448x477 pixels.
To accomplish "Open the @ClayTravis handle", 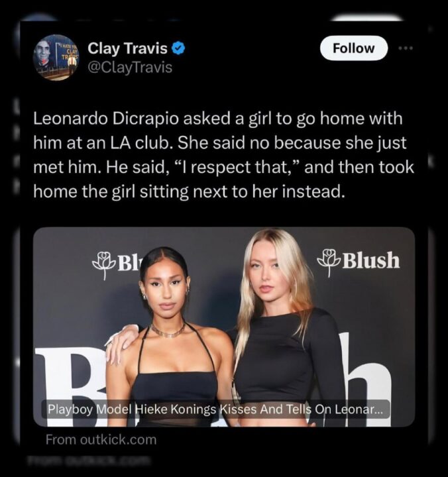I will [130, 68].
